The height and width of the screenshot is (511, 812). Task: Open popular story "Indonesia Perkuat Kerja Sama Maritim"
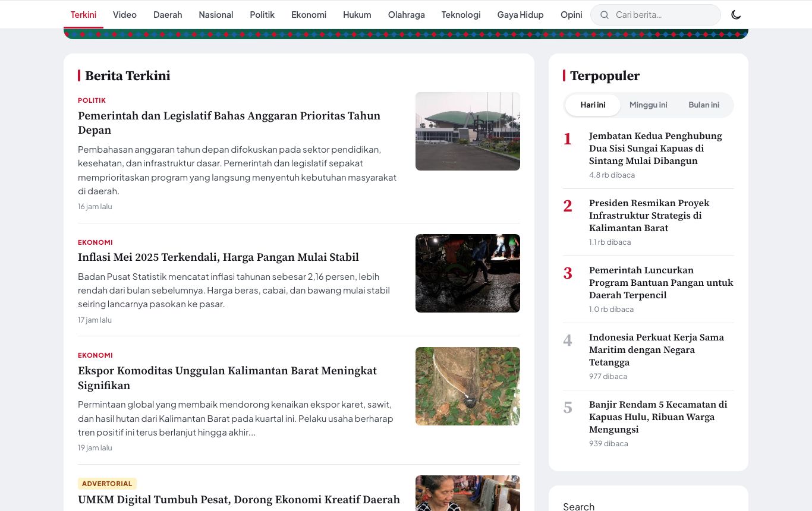(656, 350)
